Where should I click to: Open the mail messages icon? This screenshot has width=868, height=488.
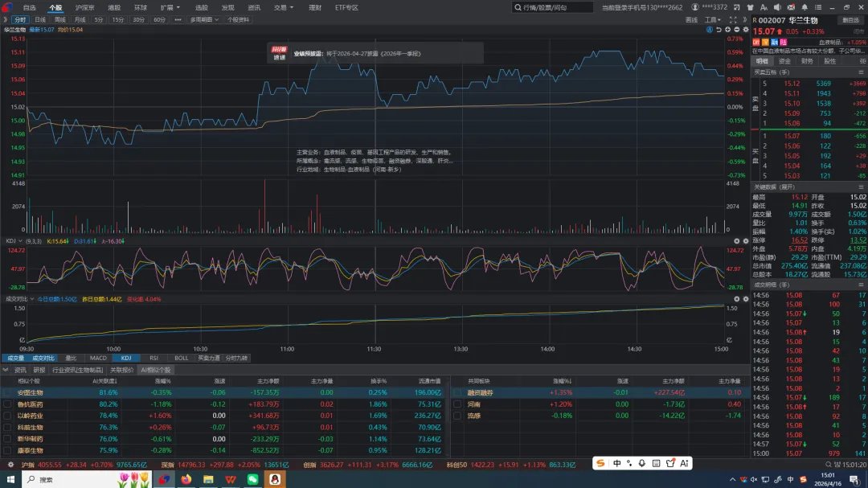(x=791, y=7)
